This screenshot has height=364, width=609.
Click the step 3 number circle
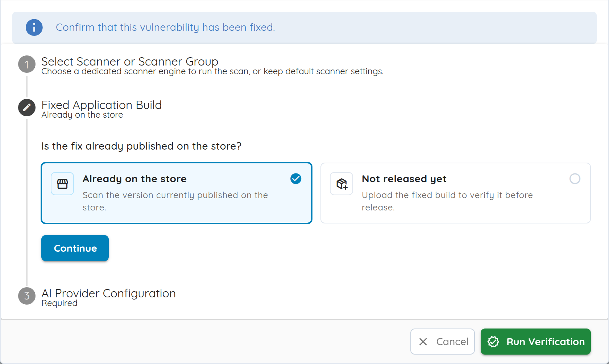[27, 296]
